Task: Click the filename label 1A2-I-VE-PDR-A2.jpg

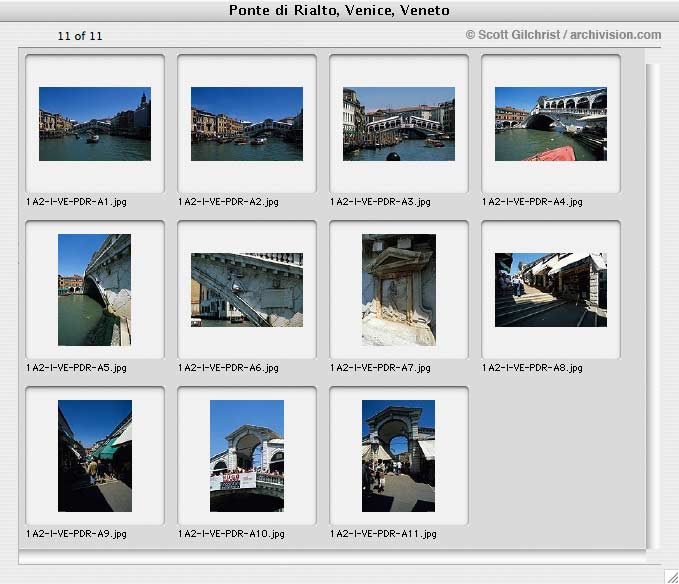Action: click(x=229, y=202)
